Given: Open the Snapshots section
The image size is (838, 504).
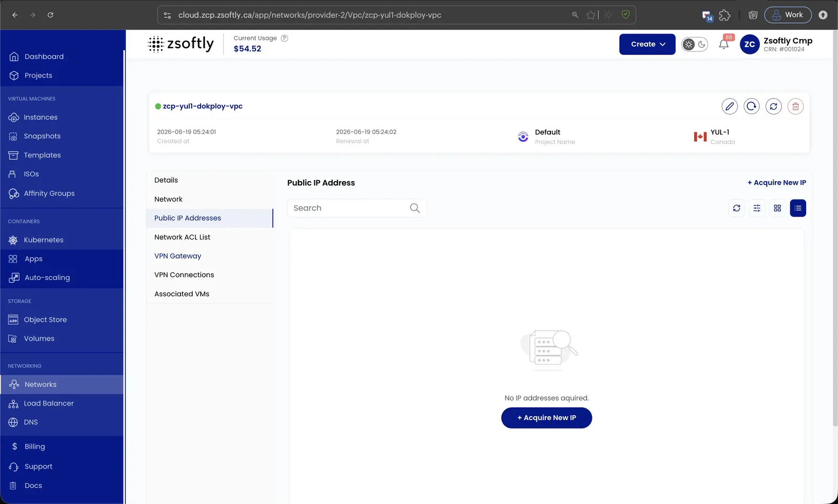Looking at the screenshot, I should (x=42, y=136).
